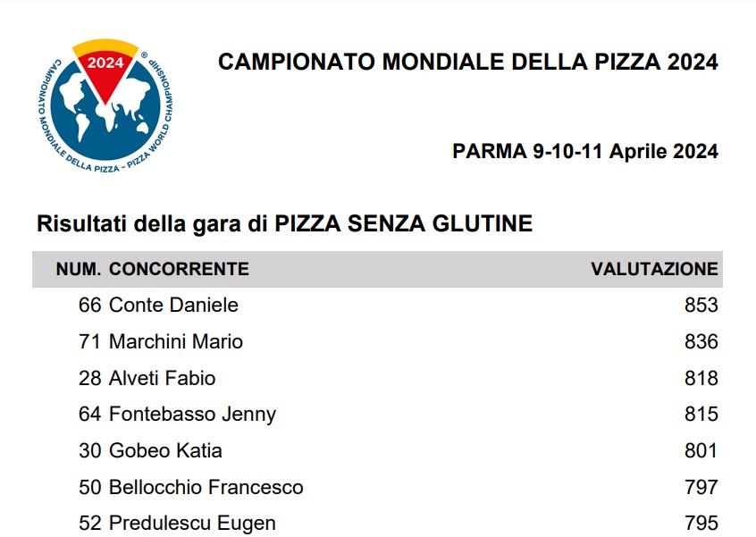Click the CONCORRENTE column header
This screenshot has height=537, width=756.
(x=179, y=269)
